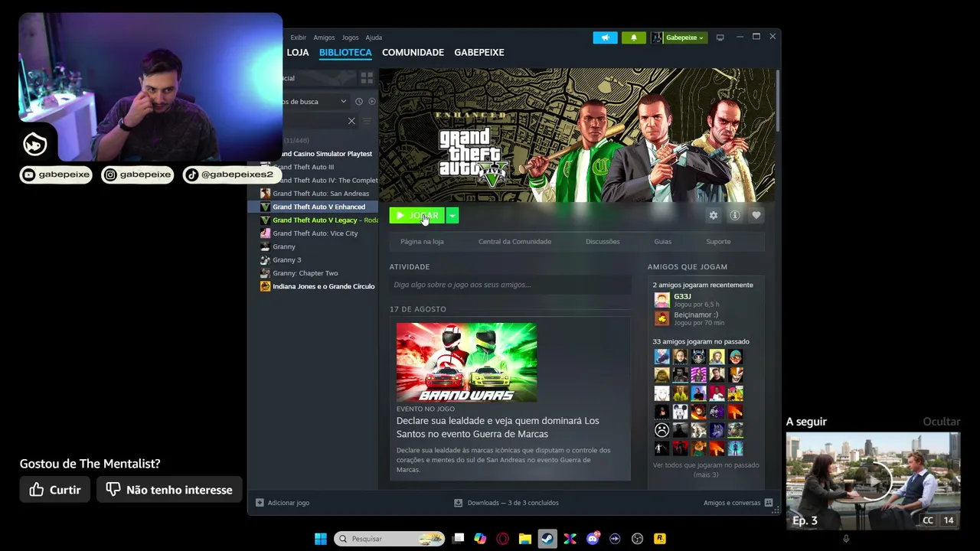Image resolution: width=980 pixels, height=551 pixels.
Task: Click the Adicionar jogo plus icon
Action: (x=260, y=503)
